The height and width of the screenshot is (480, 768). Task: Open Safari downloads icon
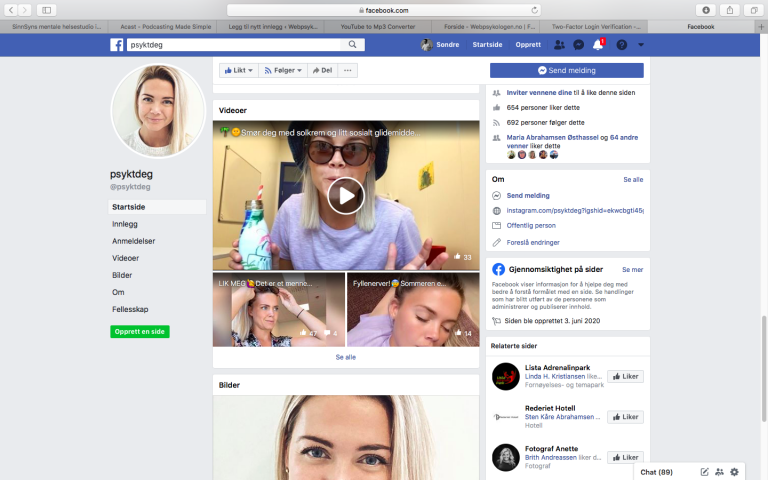click(x=706, y=10)
